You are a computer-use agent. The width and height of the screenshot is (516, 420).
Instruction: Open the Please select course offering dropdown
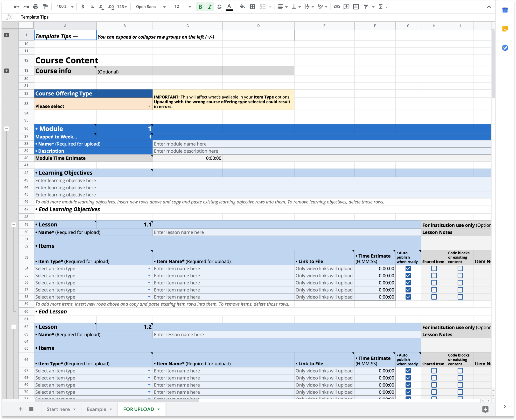tap(149, 107)
